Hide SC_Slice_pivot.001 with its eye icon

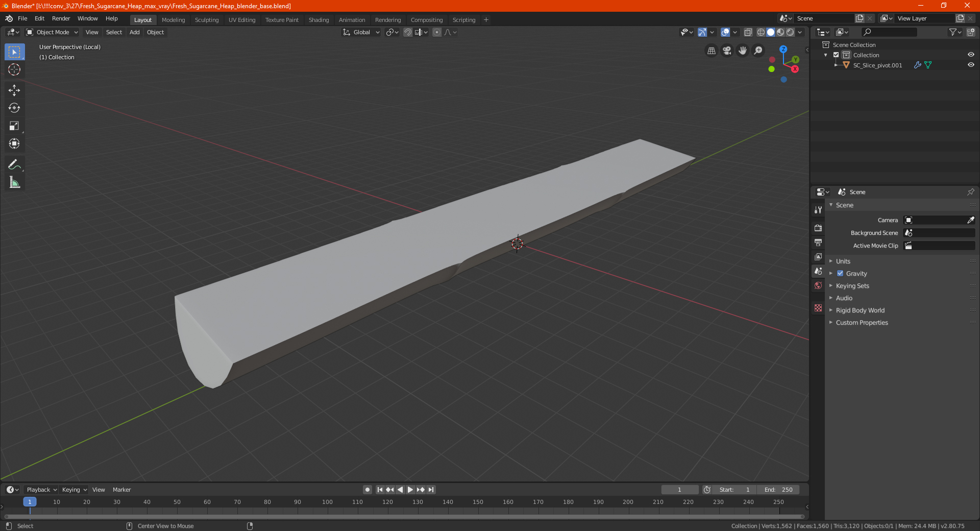[971, 65]
